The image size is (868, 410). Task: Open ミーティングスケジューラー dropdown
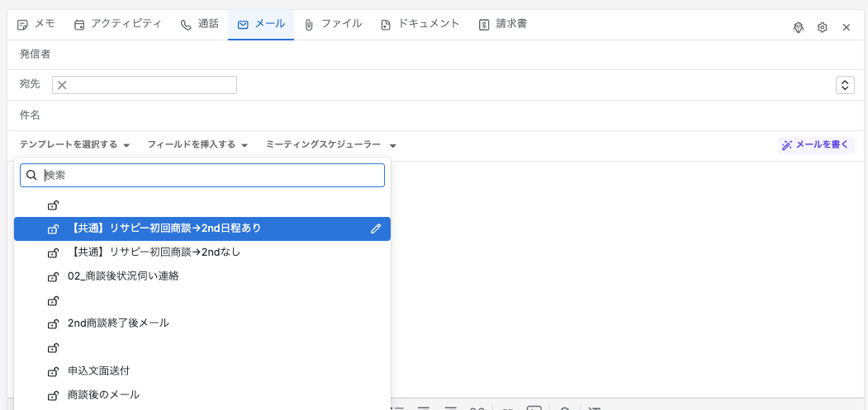coord(331,145)
